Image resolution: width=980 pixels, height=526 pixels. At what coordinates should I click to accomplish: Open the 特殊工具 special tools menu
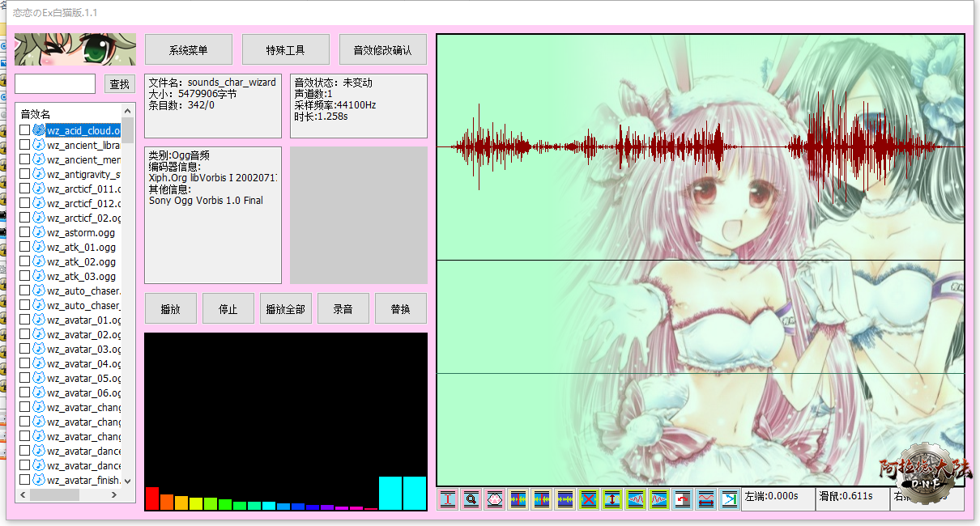click(x=285, y=50)
